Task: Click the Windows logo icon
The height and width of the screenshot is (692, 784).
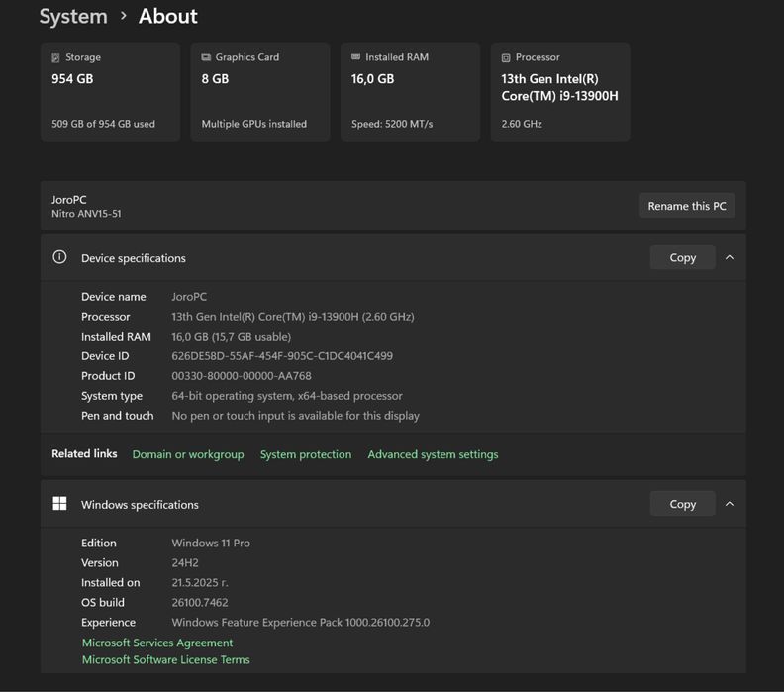Action: 59,504
